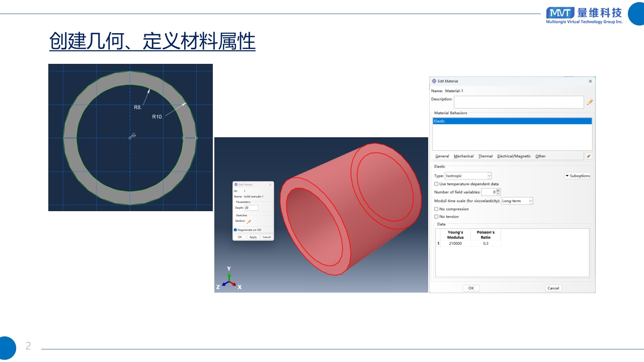Click the delete behavior icon beside Other menu
Viewport: 644px width, 362px height.
589,156
